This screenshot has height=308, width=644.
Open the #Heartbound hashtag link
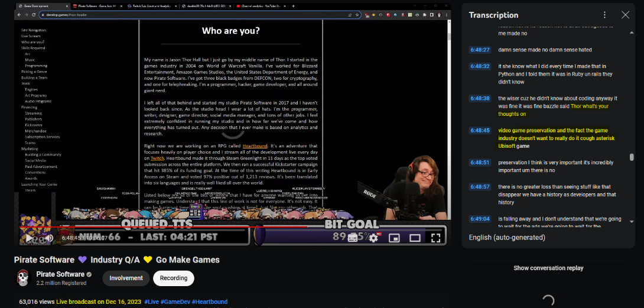(210, 302)
